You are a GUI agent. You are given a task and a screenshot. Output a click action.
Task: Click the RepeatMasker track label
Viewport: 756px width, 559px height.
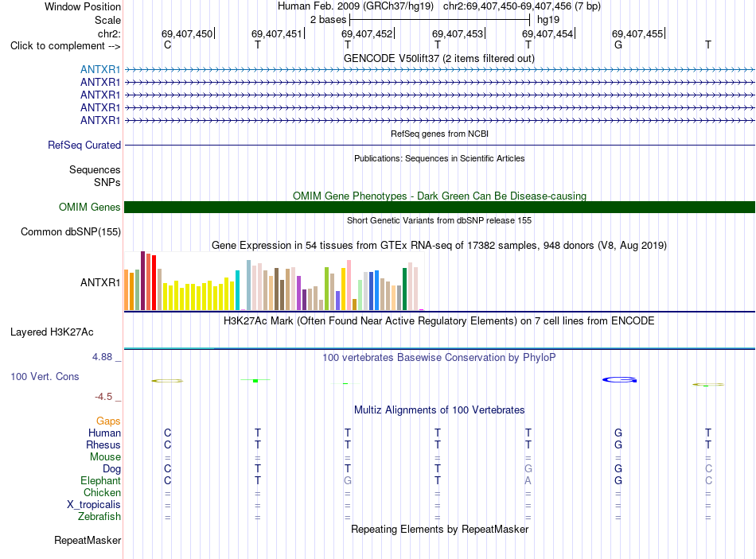coord(88,540)
